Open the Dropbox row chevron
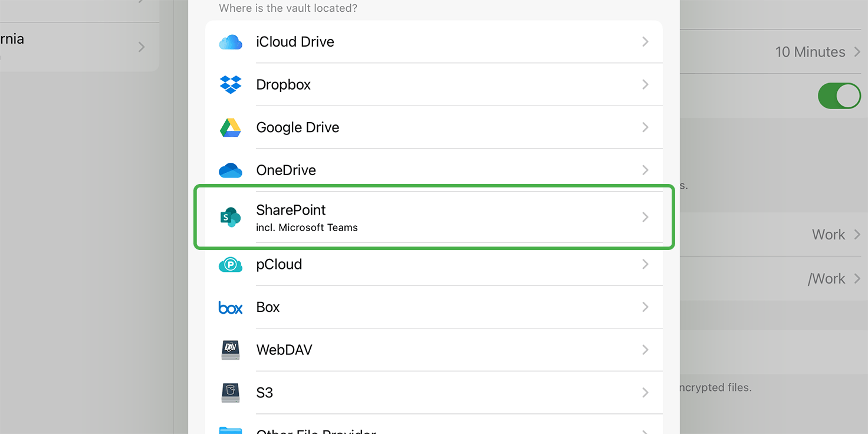Image resolution: width=868 pixels, height=434 pixels. tap(645, 84)
